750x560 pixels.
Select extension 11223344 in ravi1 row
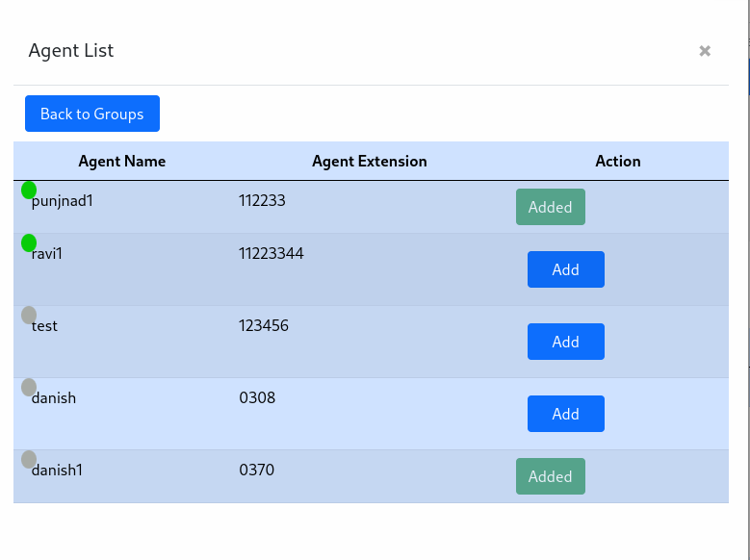272,253
